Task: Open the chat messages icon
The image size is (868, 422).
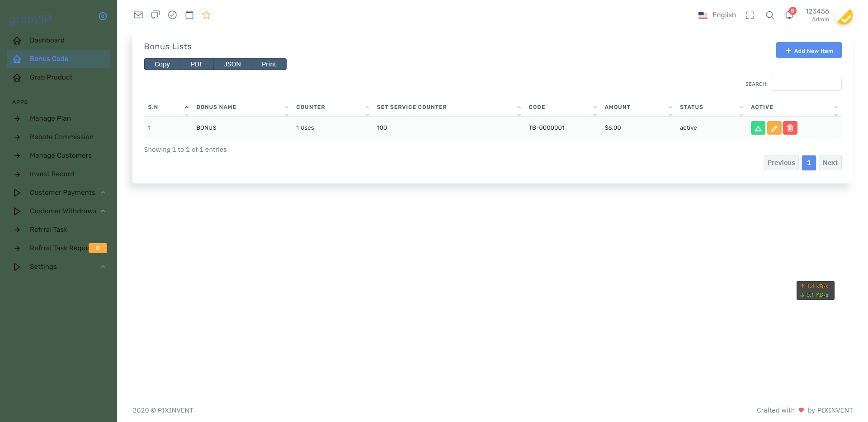Action: pos(155,15)
